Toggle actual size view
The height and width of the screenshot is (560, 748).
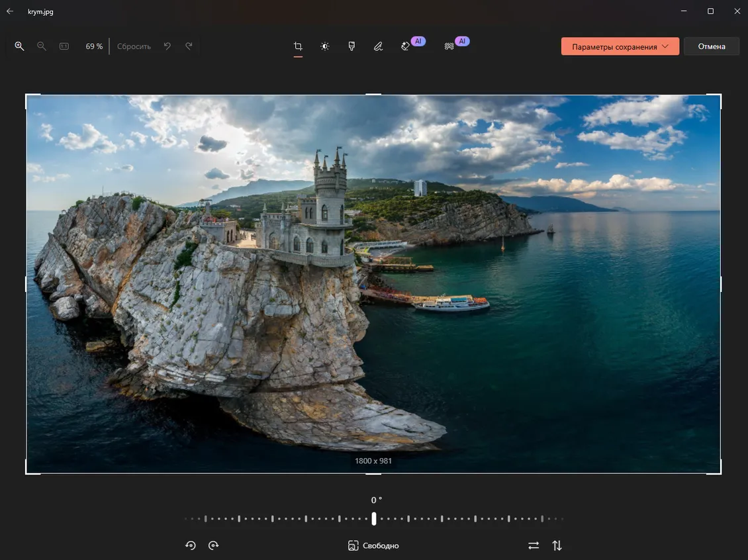64,46
